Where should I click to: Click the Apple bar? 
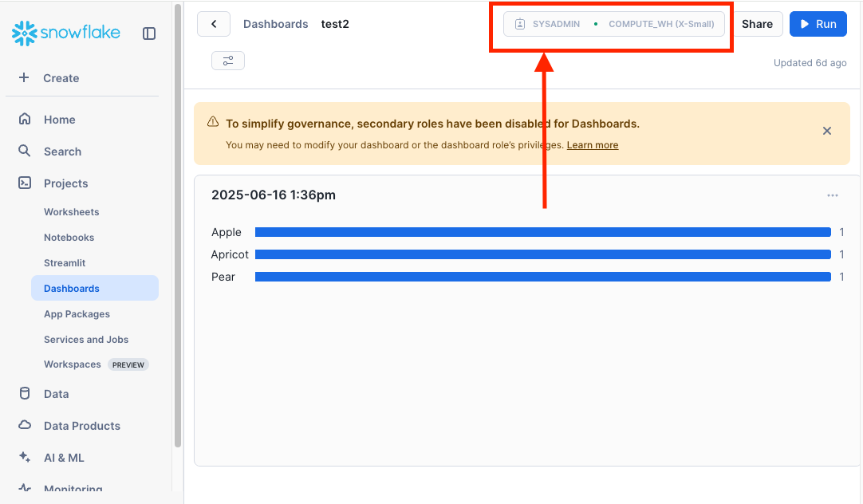pyautogui.click(x=542, y=232)
